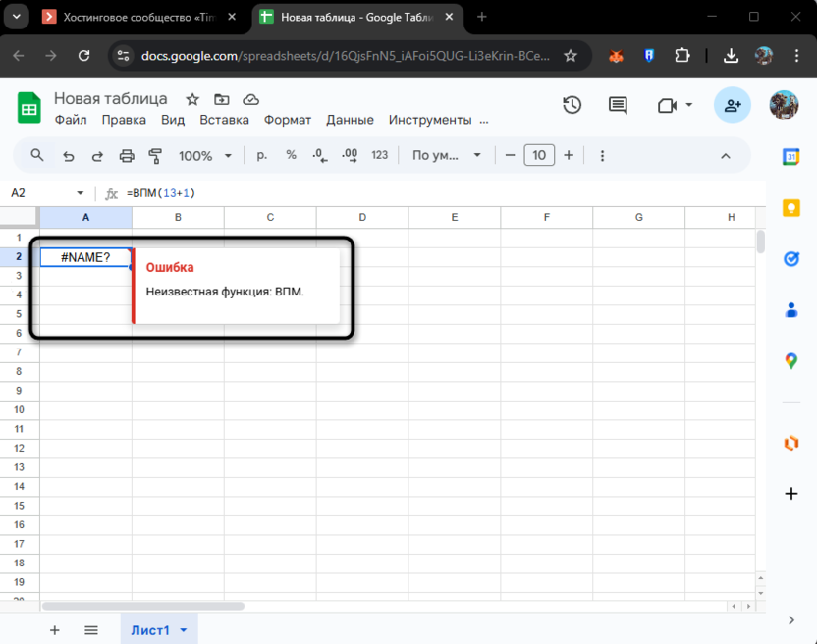
Task: Show hidden menus via ellipsis
Action: click(x=484, y=121)
